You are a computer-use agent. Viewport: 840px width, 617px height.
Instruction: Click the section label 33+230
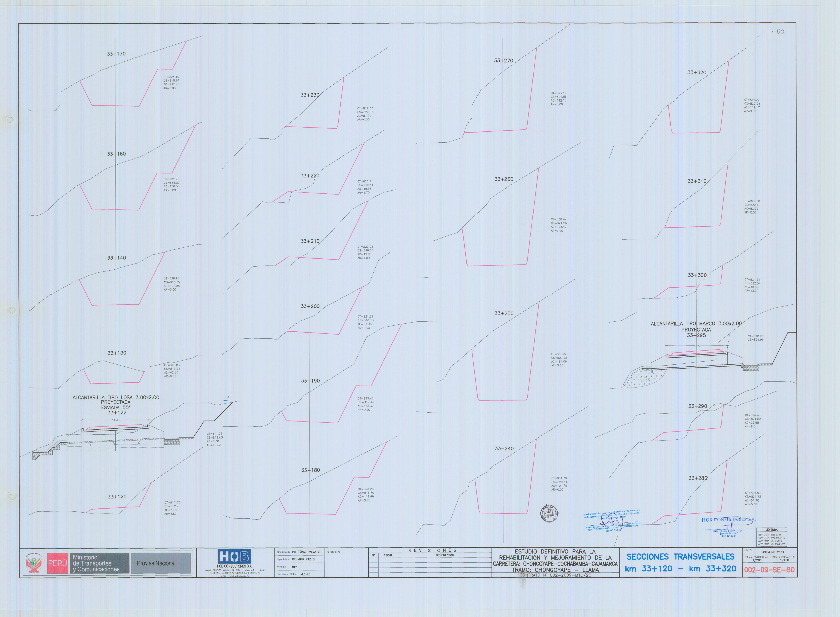(310, 95)
